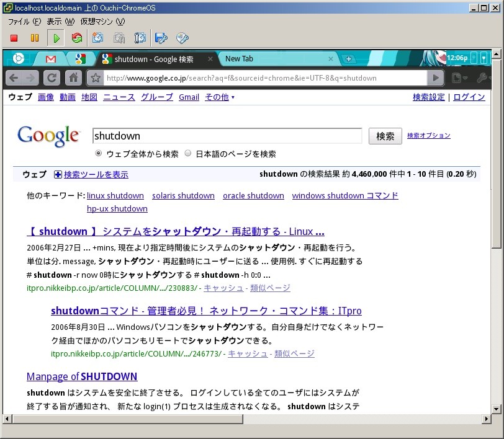
Task: Click the hp-ux shutdown suggestion
Action: click(117, 209)
